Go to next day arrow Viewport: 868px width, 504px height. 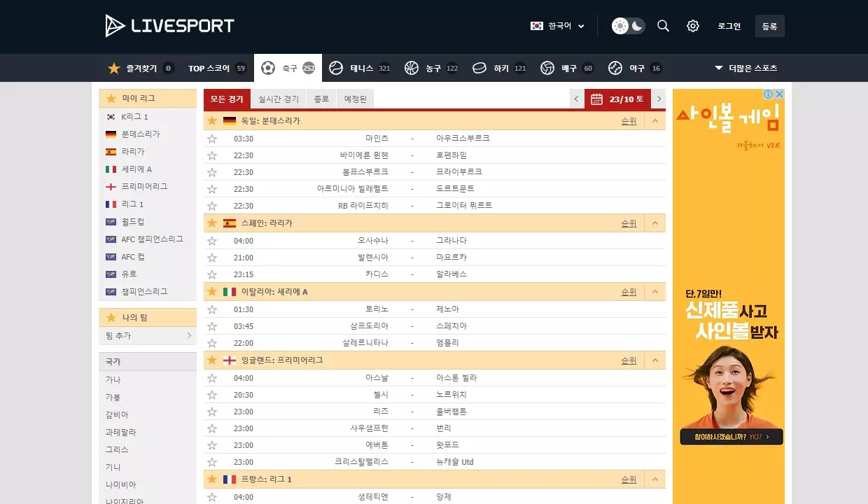pos(659,99)
